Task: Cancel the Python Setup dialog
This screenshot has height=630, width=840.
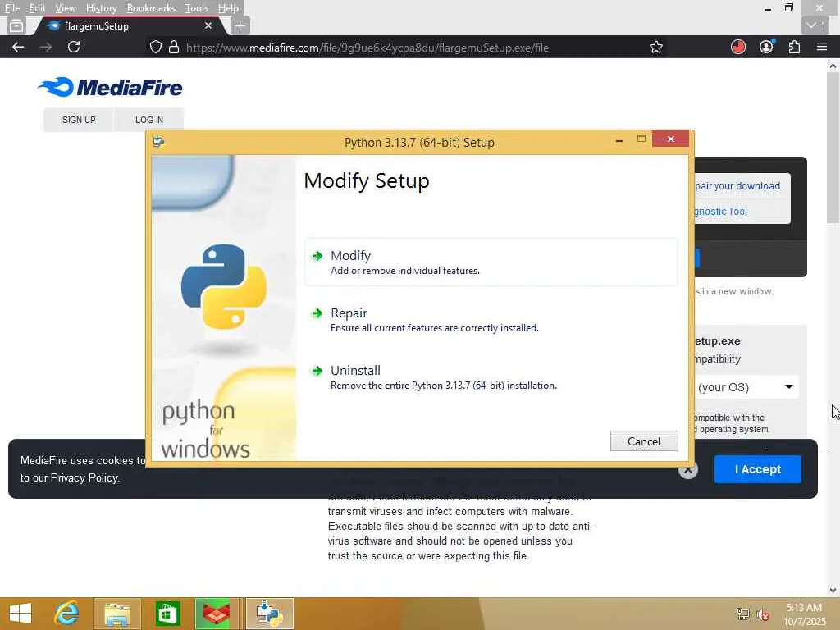Action: (643, 441)
